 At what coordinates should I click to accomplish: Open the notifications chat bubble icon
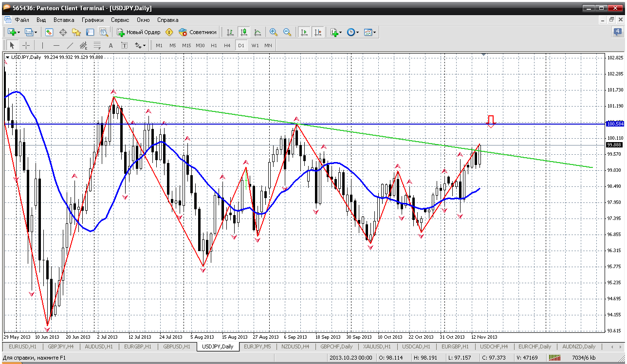click(x=617, y=32)
